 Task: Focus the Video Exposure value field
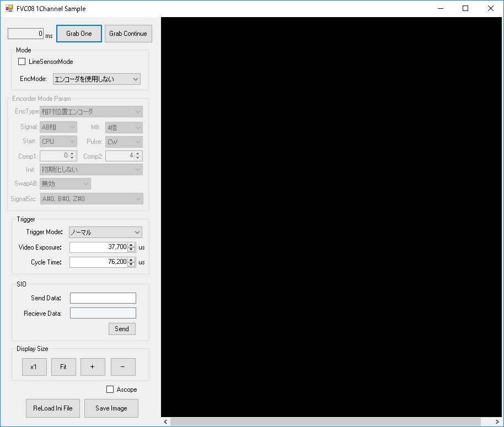click(99, 247)
